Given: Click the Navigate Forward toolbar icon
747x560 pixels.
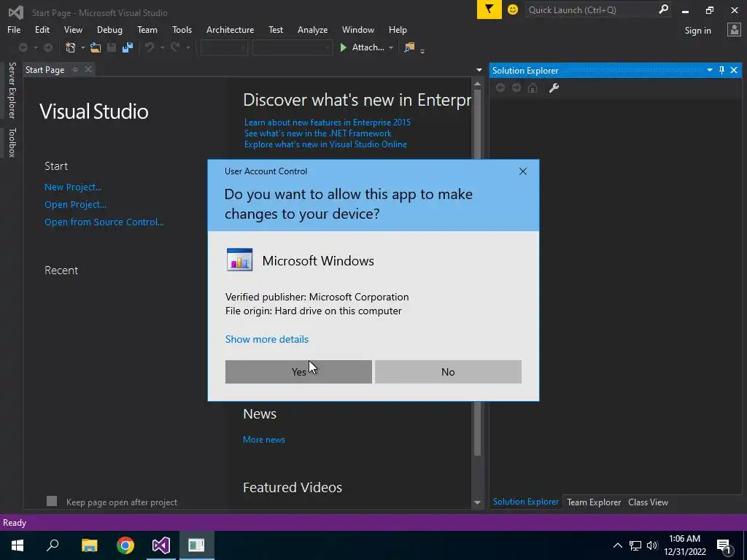Looking at the screenshot, I should [x=48, y=47].
